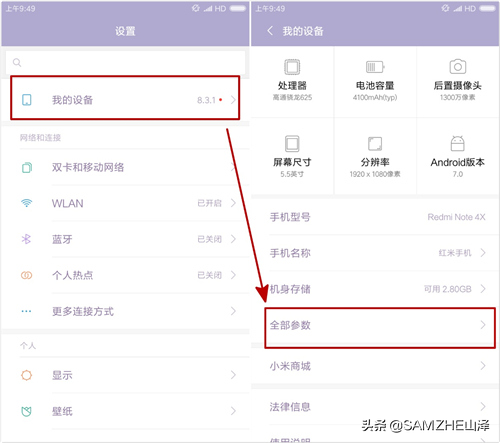Tap the resolution icon

(375, 144)
